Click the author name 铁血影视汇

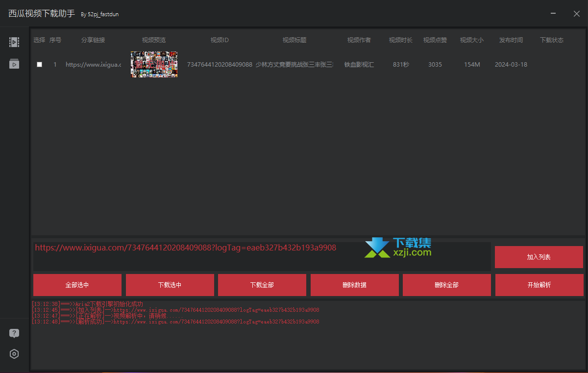tap(359, 65)
